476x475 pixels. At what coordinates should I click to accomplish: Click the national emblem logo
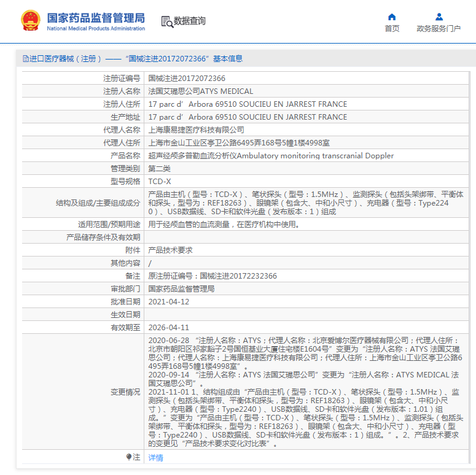[30, 21]
